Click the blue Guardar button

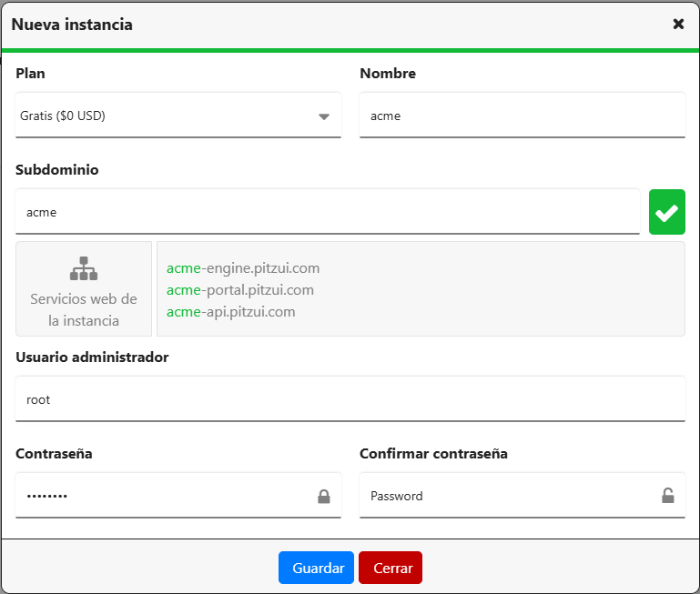coord(316,568)
